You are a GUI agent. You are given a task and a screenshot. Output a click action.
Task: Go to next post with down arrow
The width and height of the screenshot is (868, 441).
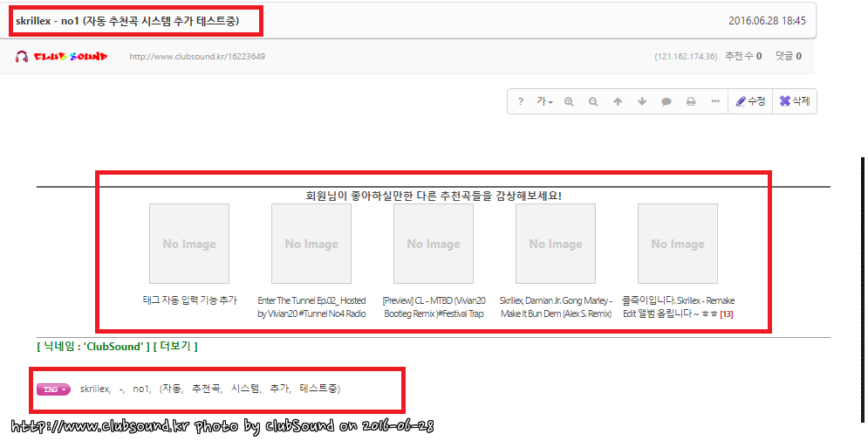tap(641, 101)
